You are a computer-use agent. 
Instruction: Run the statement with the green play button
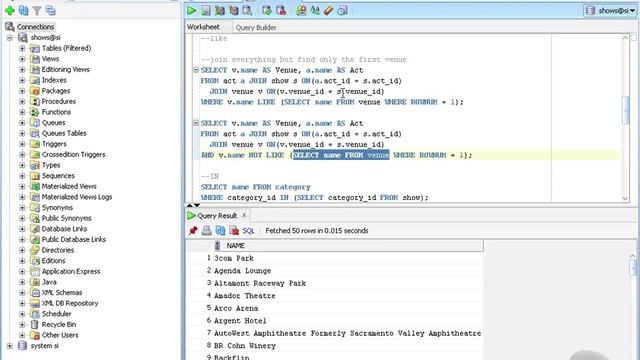pos(191,11)
